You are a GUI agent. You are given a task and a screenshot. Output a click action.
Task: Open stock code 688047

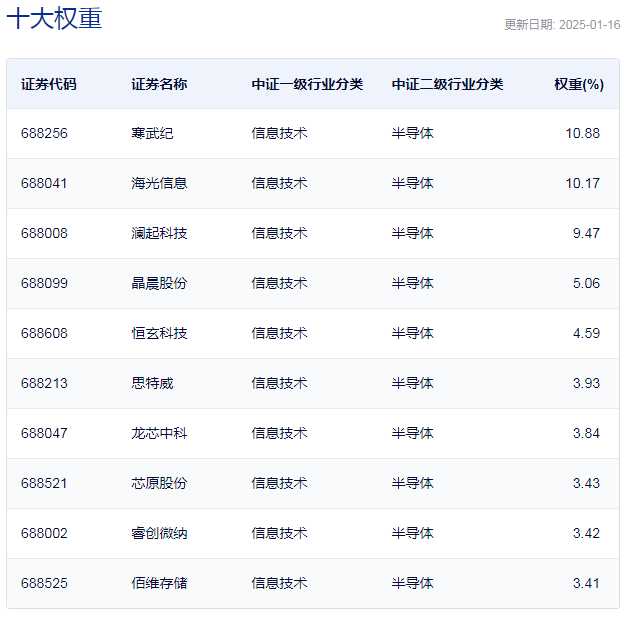pyautogui.click(x=44, y=433)
